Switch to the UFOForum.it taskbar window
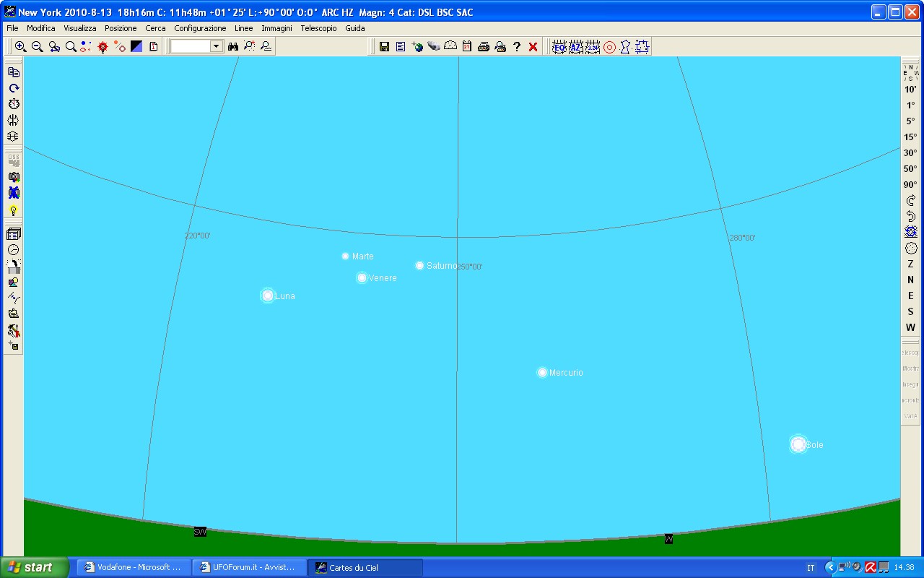The height and width of the screenshot is (578, 924). click(x=249, y=568)
